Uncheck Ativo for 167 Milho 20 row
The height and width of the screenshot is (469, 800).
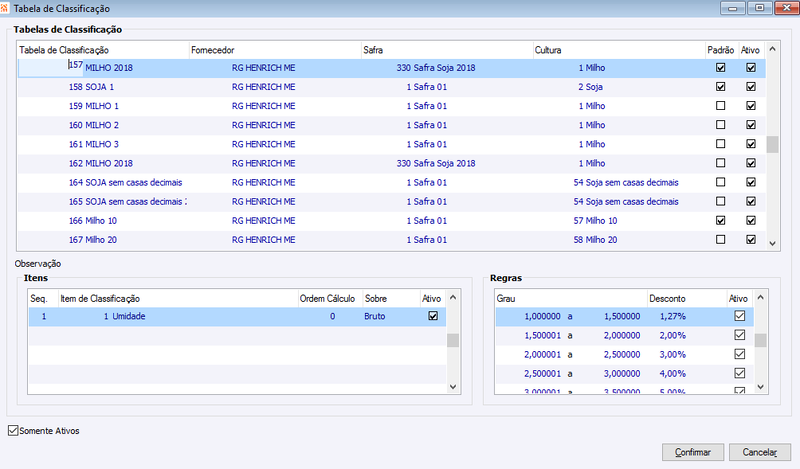tap(751, 239)
